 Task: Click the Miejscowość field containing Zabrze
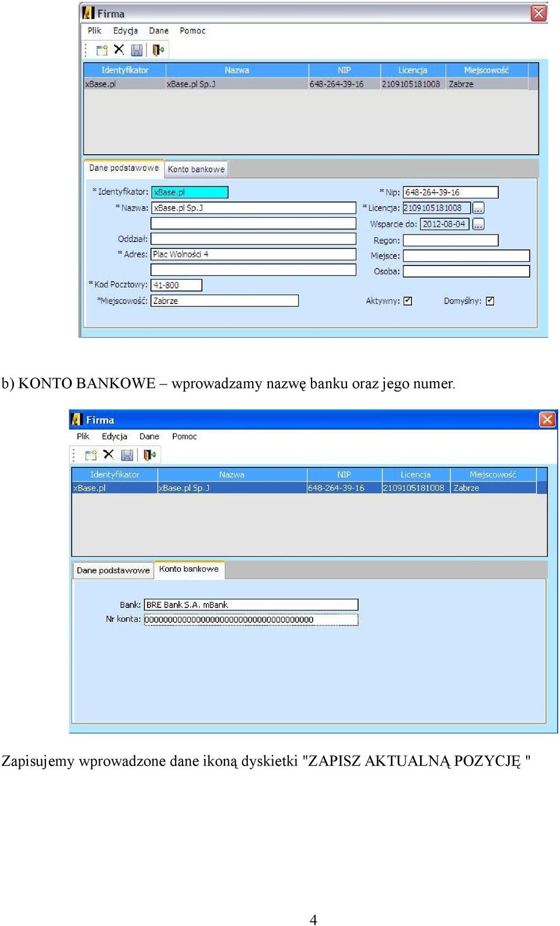point(225,301)
